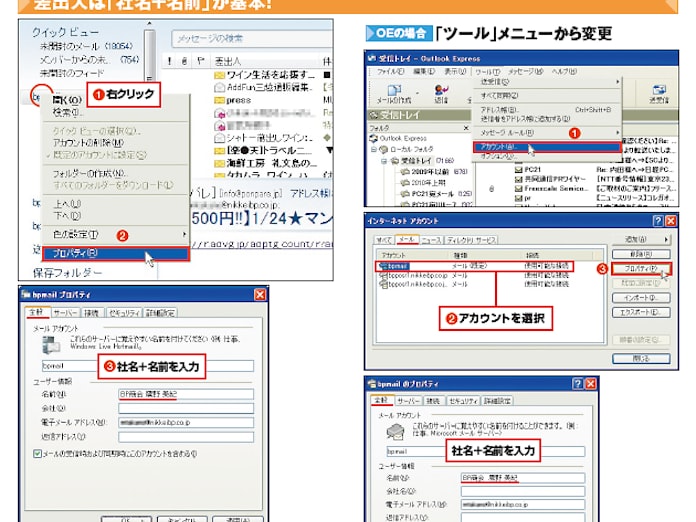Click the Outlook Express root icon in folder tree
The image size is (696, 522).
pos(374,138)
